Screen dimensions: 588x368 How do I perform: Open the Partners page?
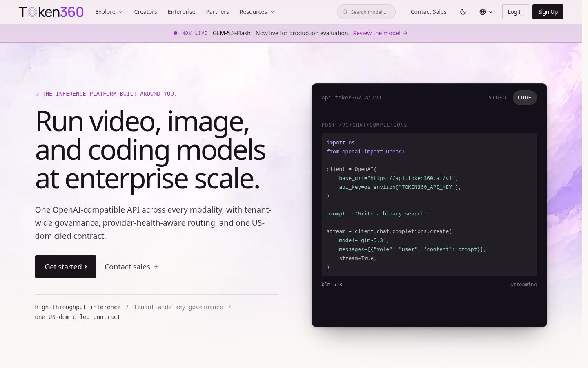tap(217, 12)
